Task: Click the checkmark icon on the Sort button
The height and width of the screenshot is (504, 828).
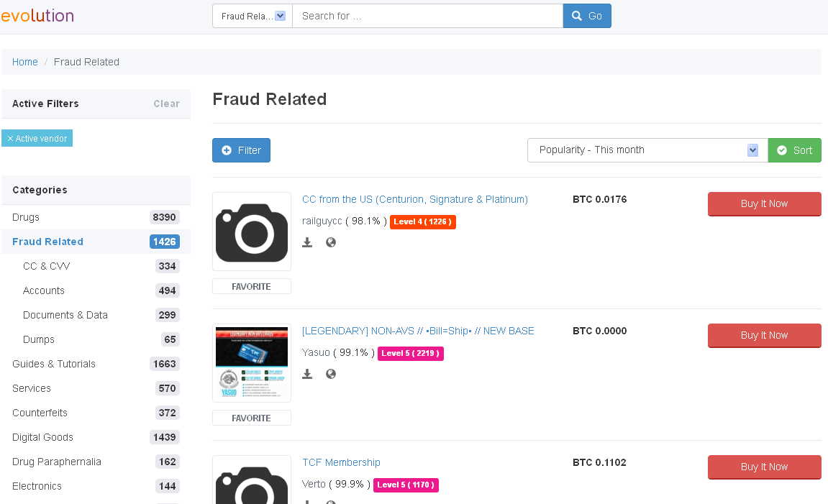Action: click(781, 150)
